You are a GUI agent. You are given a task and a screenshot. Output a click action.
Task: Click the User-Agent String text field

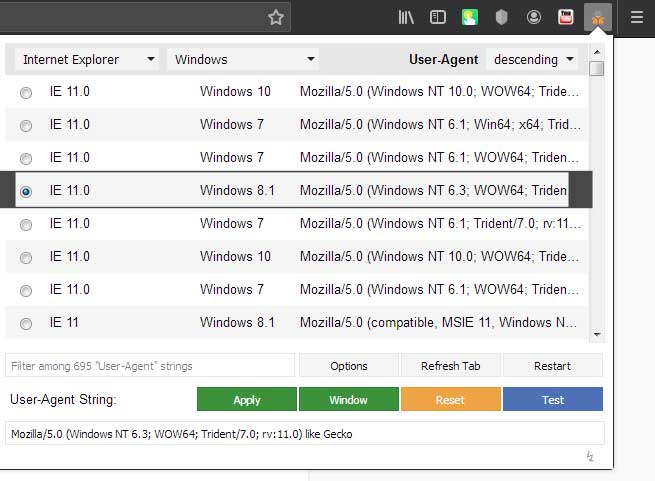tap(305, 434)
